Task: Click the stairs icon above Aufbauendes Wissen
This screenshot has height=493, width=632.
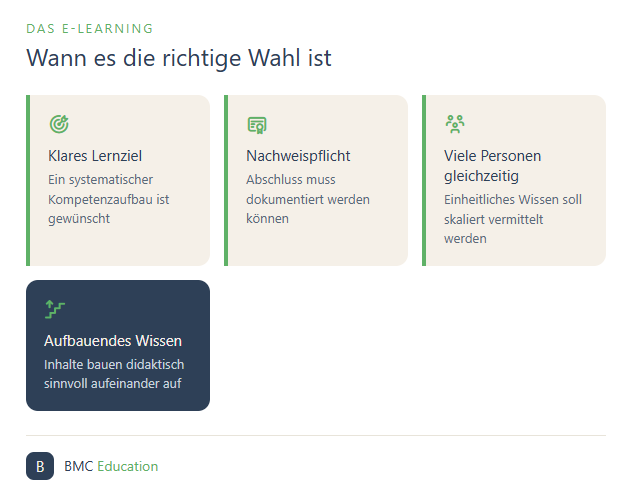Action: coord(54,309)
